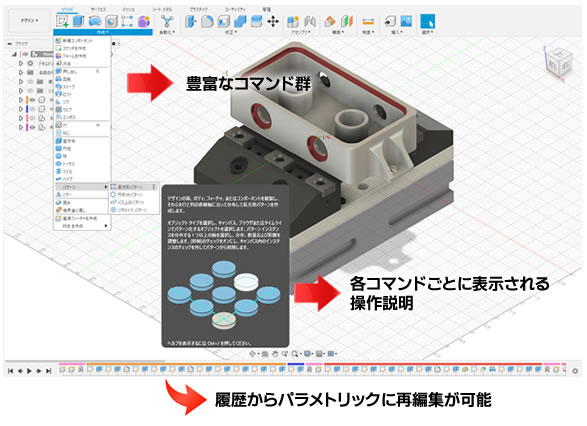The height and width of the screenshot is (426, 587).
Task: Open the アセンブリ (Assemble) dropdown label
Action: [x=301, y=33]
